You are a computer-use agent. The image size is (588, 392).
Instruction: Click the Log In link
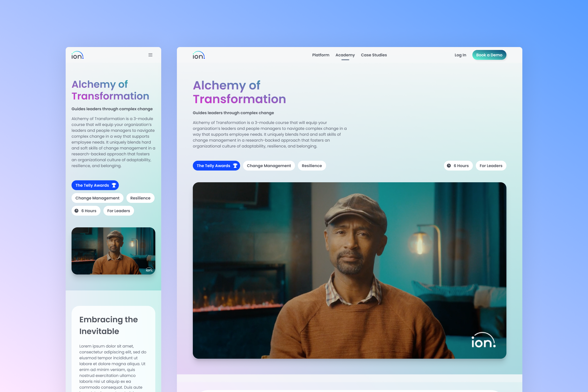pos(460,55)
